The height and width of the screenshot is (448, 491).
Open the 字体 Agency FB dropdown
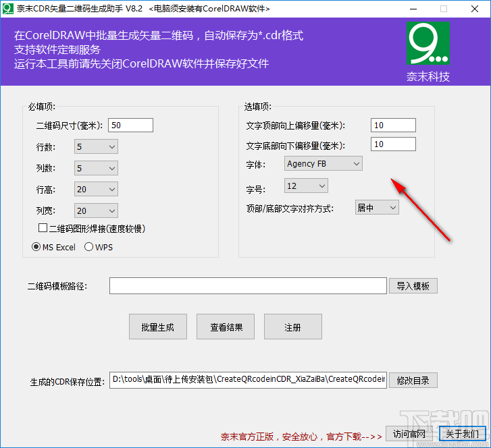(324, 164)
